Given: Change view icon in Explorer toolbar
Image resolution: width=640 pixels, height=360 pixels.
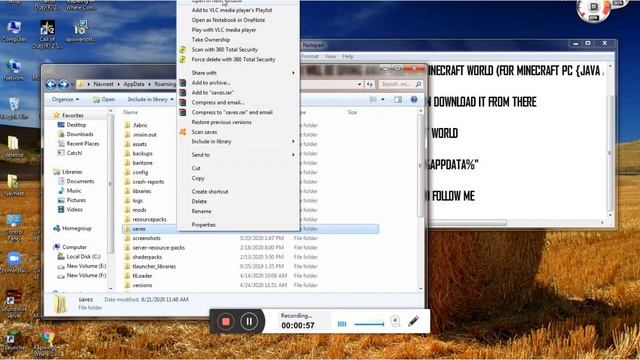Looking at the screenshot, I should (x=373, y=100).
